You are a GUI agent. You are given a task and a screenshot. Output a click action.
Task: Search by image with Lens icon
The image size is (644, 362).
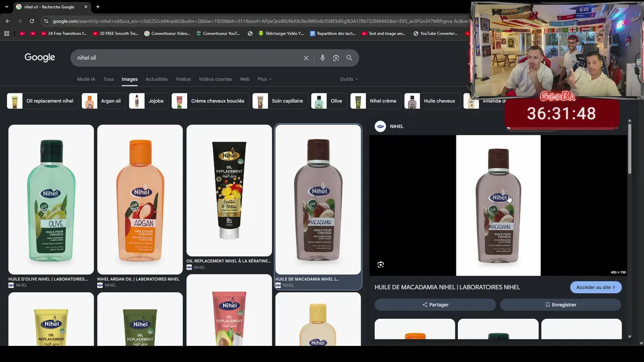tap(336, 58)
